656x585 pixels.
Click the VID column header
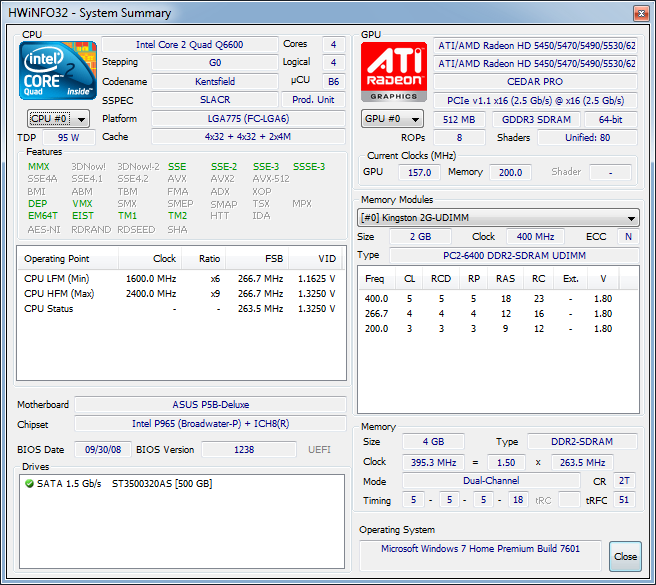pos(315,259)
